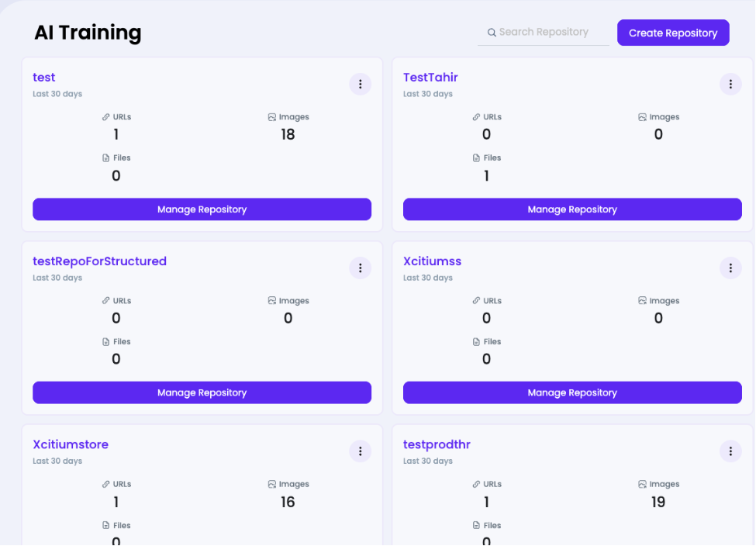Click the URLs link icon in TestTahir card
This screenshot has width=756, height=546.
(476, 117)
